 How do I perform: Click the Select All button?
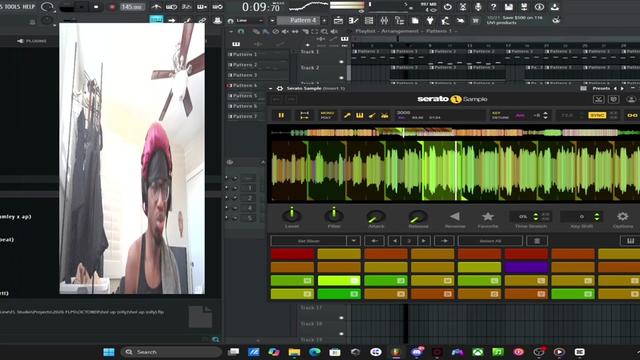pyautogui.click(x=490, y=241)
